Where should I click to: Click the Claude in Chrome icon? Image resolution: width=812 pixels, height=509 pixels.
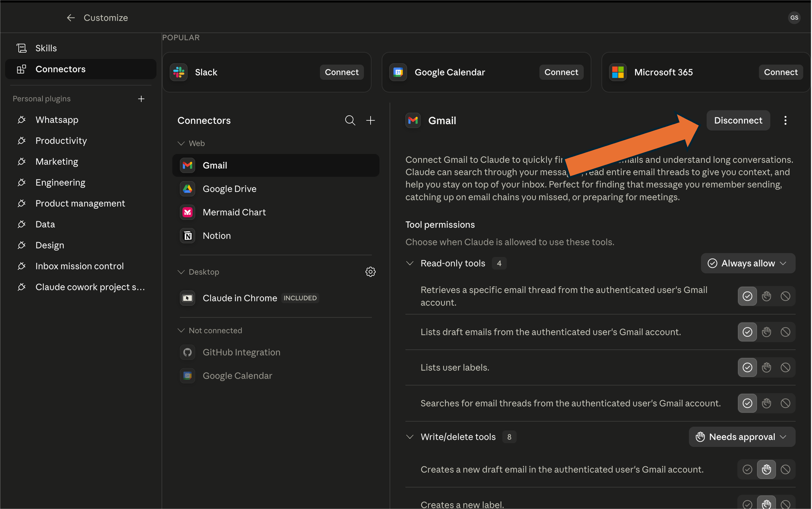187,298
